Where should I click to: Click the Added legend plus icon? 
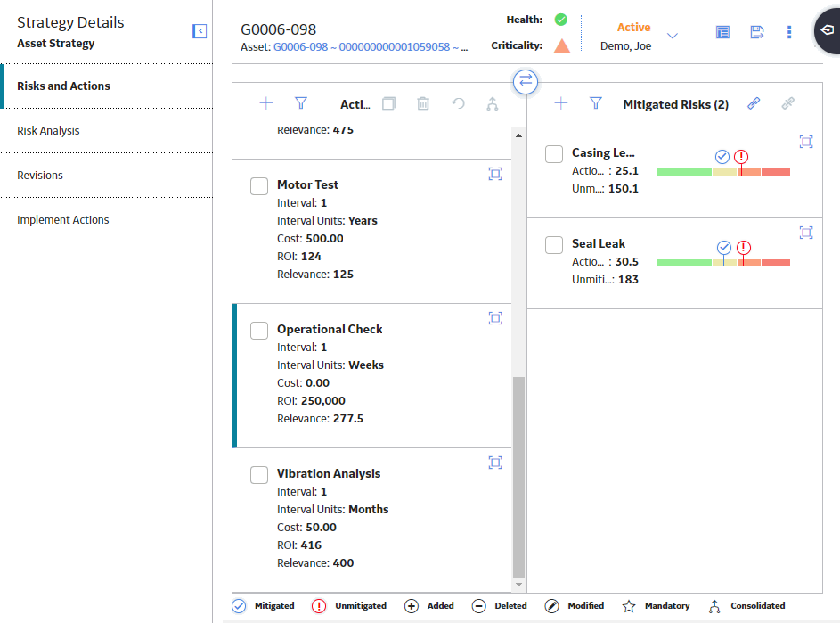[x=412, y=606]
